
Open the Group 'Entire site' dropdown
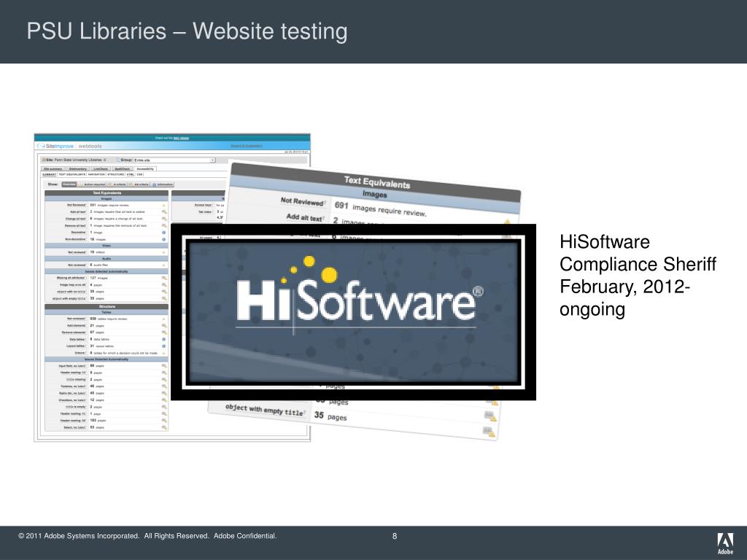(174, 160)
